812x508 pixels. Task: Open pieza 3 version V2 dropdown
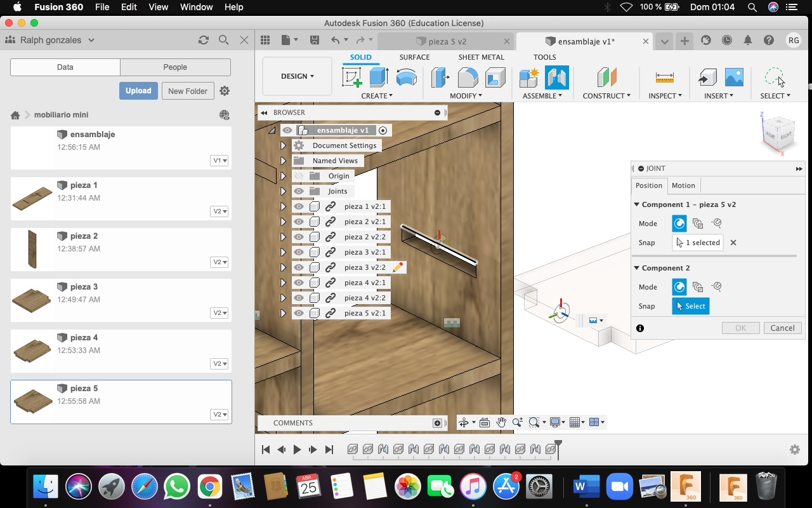pos(219,313)
